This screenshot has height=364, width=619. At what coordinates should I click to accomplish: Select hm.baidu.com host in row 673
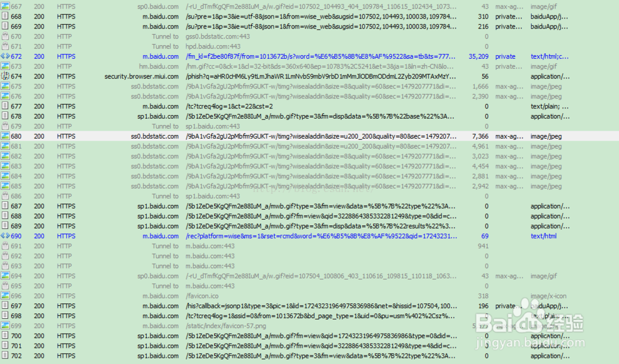(x=158, y=66)
